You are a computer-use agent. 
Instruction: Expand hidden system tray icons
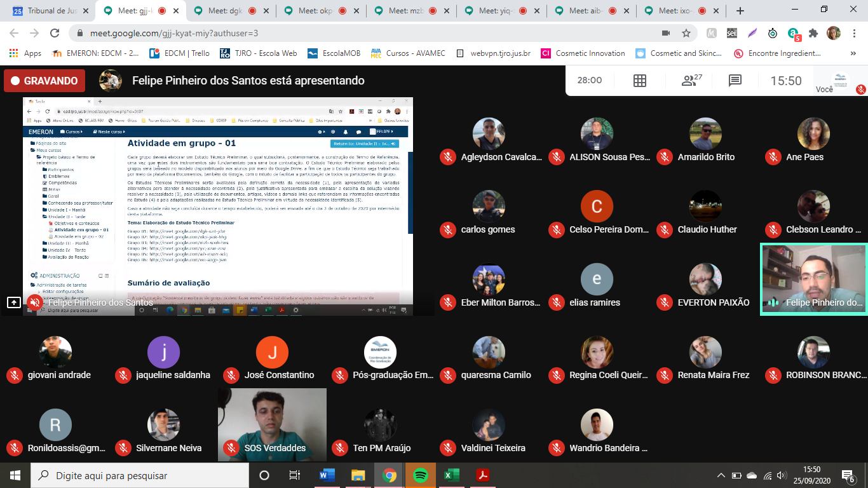click(x=721, y=475)
